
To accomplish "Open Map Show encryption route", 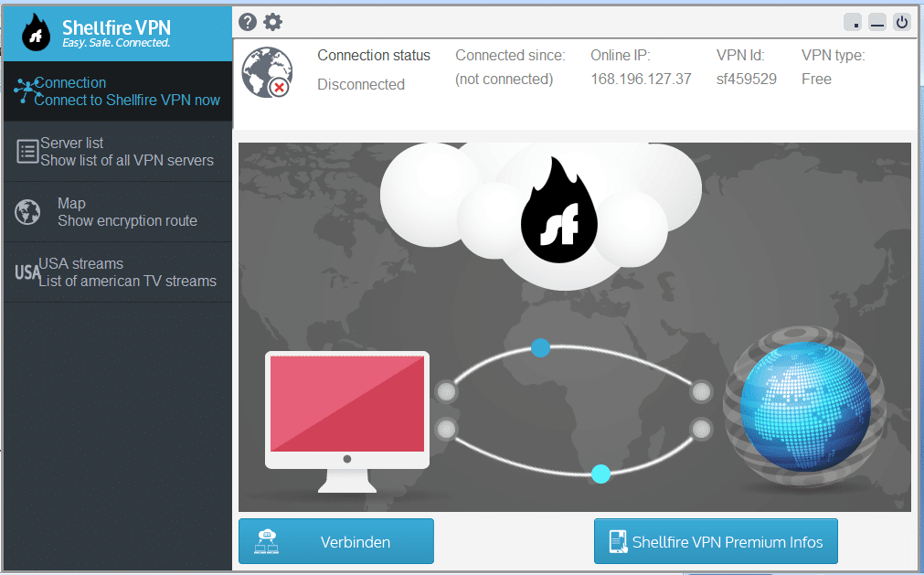I will (118, 212).
